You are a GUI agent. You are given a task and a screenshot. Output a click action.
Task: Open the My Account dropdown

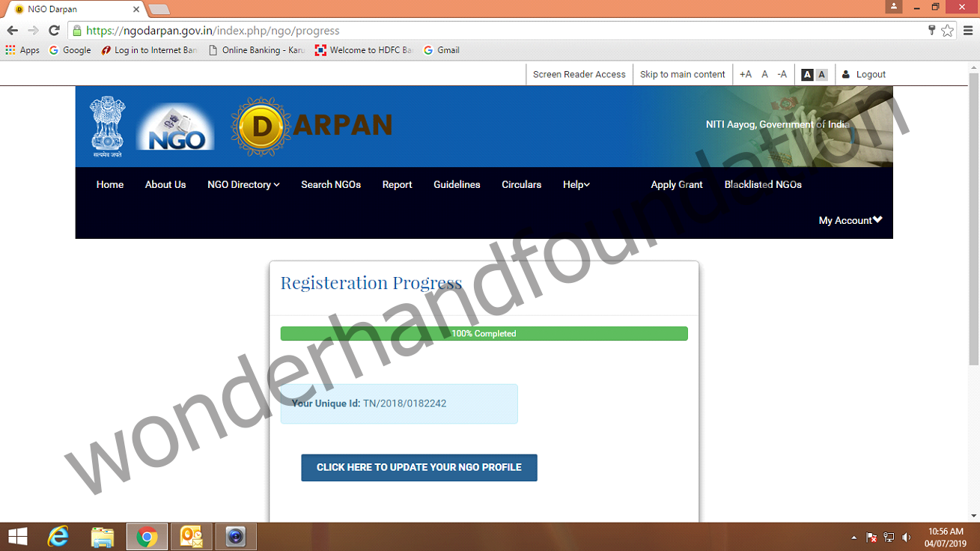click(x=850, y=221)
